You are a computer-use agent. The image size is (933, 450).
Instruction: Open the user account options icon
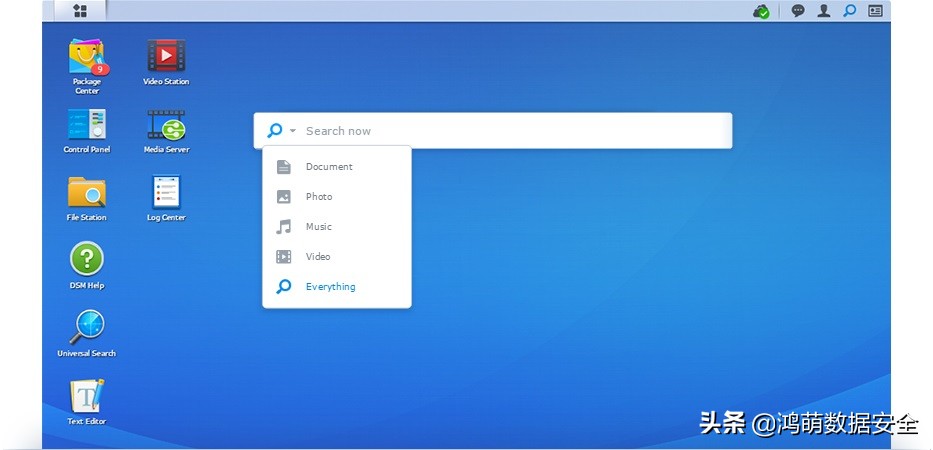[824, 11]
